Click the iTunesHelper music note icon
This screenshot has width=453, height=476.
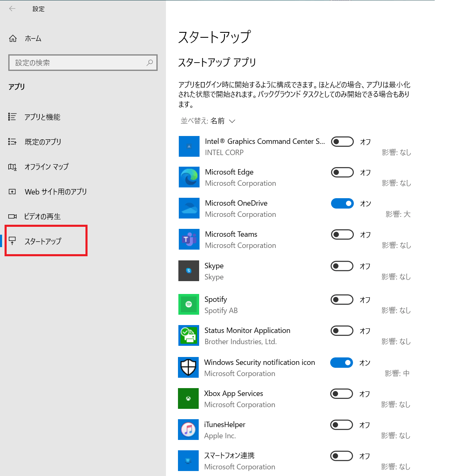point(189,430)
